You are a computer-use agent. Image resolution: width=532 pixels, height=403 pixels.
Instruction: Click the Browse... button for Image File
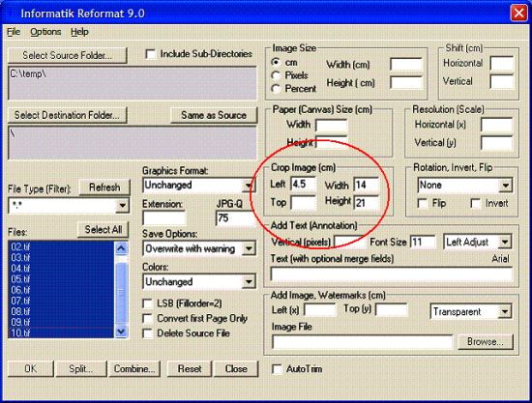click(486, 342)
